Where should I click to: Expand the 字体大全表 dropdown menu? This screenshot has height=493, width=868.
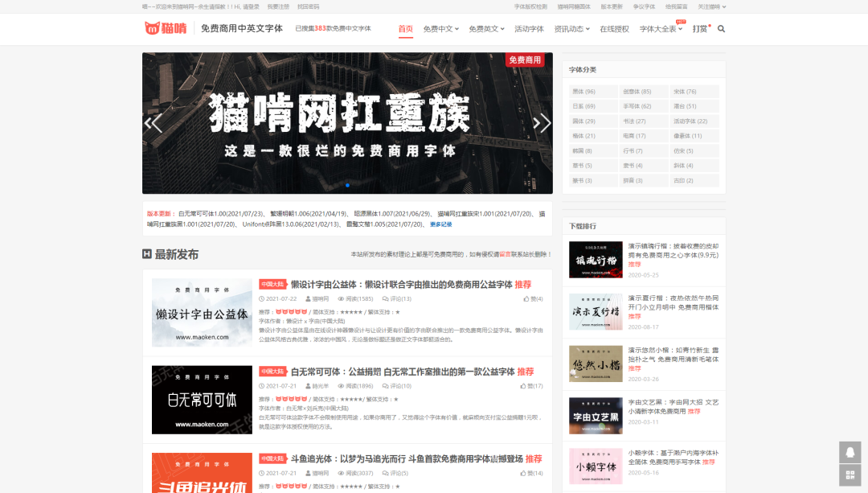coord(661,29)
